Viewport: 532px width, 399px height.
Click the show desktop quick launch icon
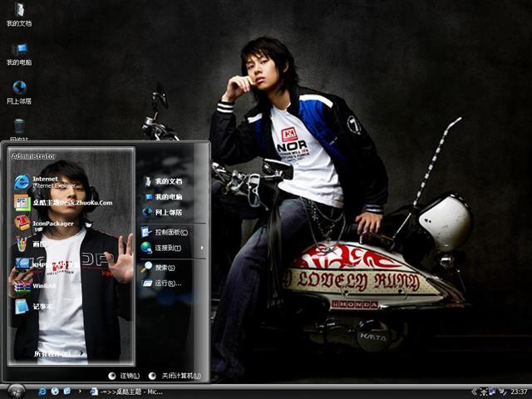coord(67,392)
